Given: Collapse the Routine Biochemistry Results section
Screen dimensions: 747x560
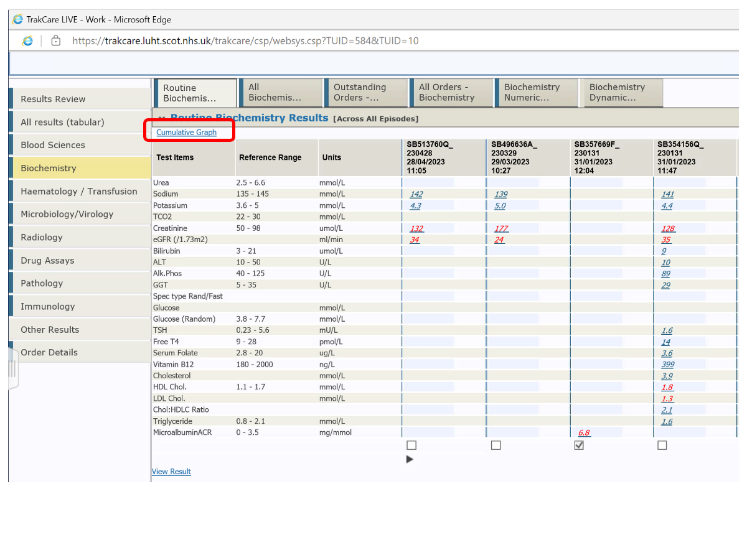Looking at the screenshot, I should 162,118.
